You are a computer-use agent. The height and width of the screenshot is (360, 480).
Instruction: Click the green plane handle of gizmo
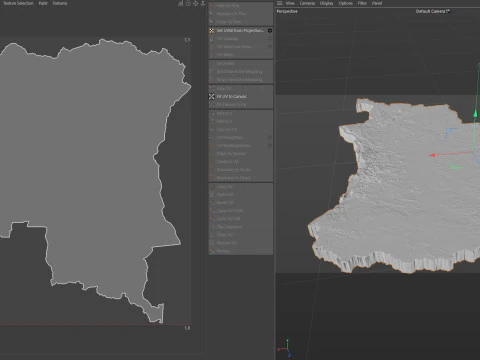click(x=456, y=166)
